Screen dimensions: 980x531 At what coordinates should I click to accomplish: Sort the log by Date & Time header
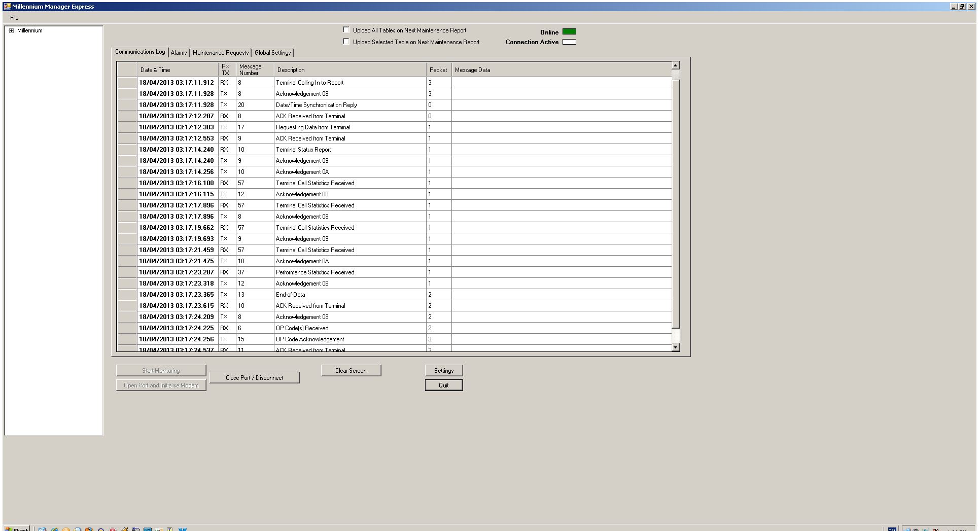(178, 70)
